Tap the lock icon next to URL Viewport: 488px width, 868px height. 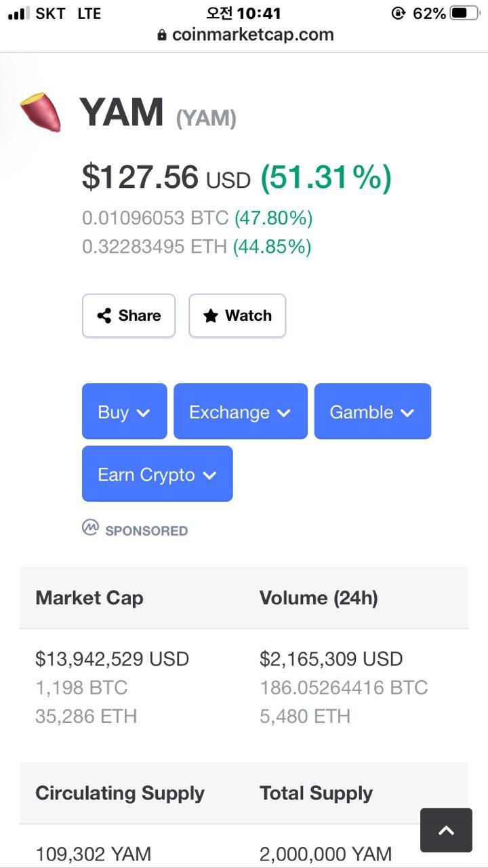(161, 35)
